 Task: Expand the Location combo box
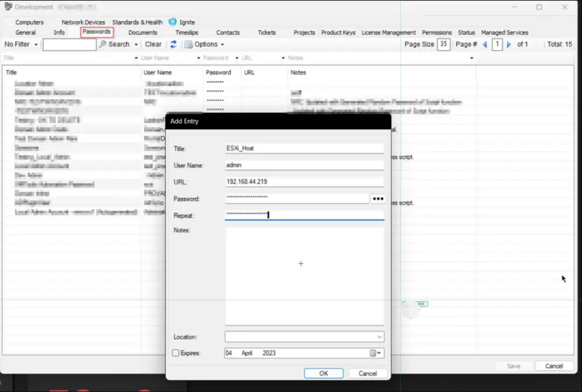coord(379,337)
